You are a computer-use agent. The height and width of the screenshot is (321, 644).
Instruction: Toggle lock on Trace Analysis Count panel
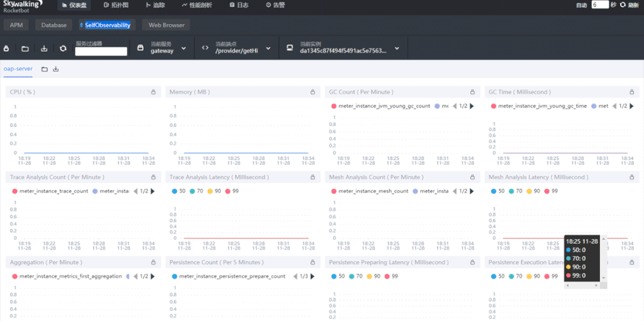[x=153, y=177]
